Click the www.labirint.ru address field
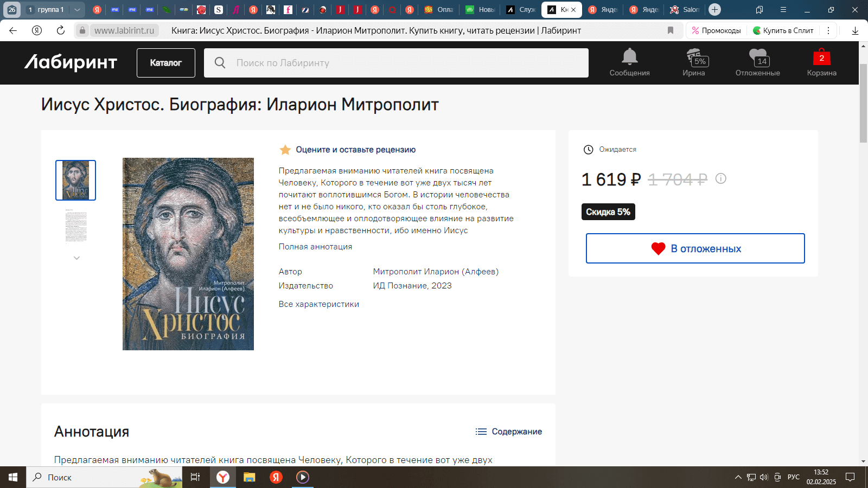 point(124,30)
